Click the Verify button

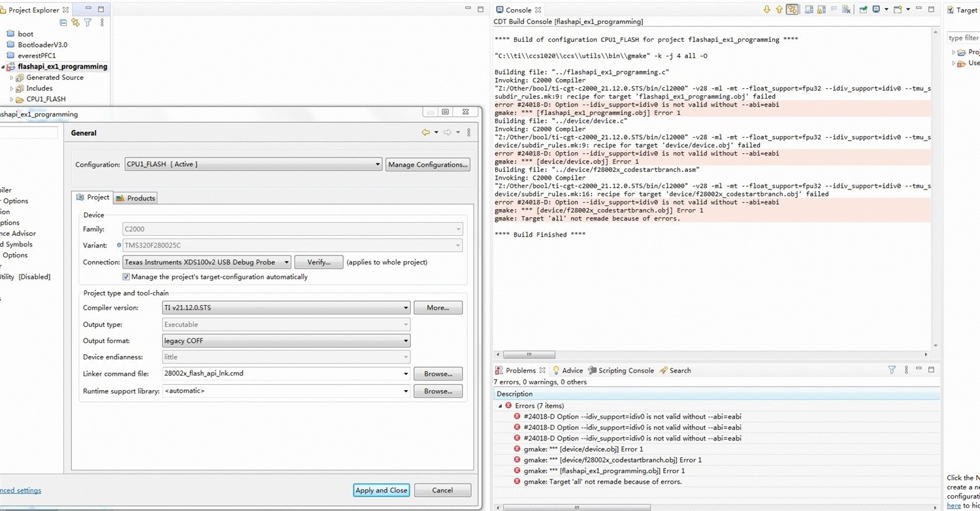pos(319,262)
